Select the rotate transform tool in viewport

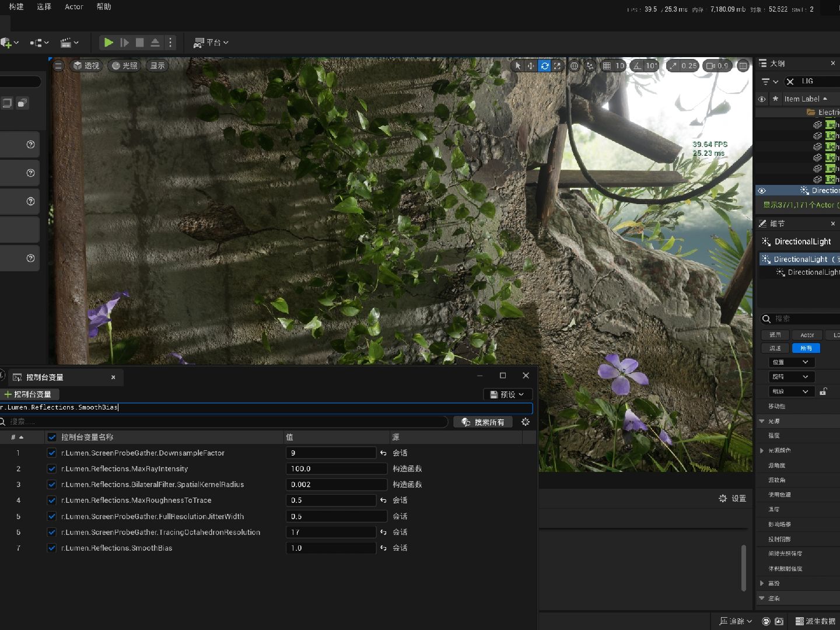point(544,66)
